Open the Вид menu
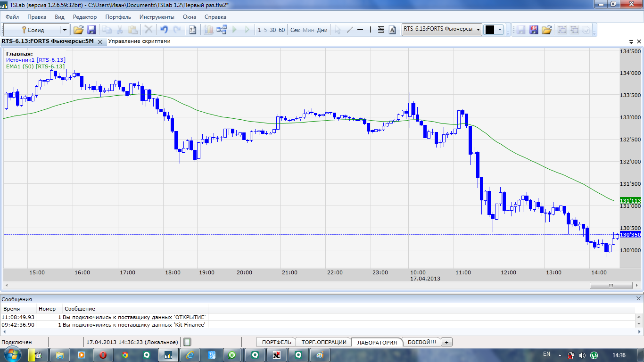The width and height of the screenshot is (644, 362). tap(59, 17)
